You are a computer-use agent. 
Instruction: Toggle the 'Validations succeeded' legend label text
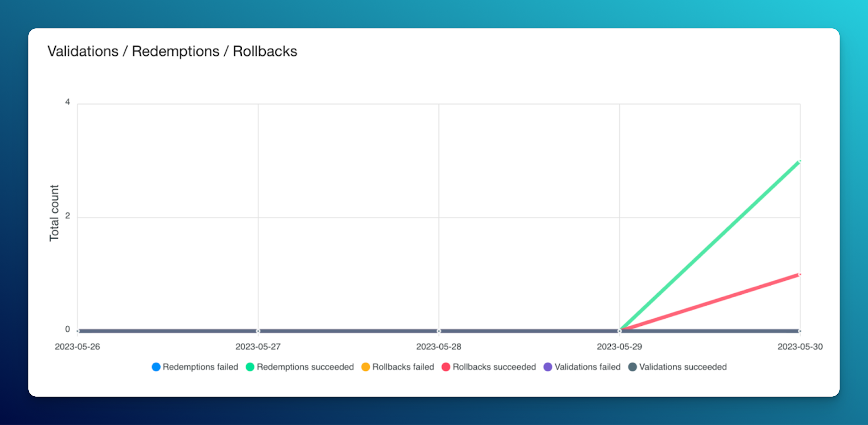coord(683,367)
